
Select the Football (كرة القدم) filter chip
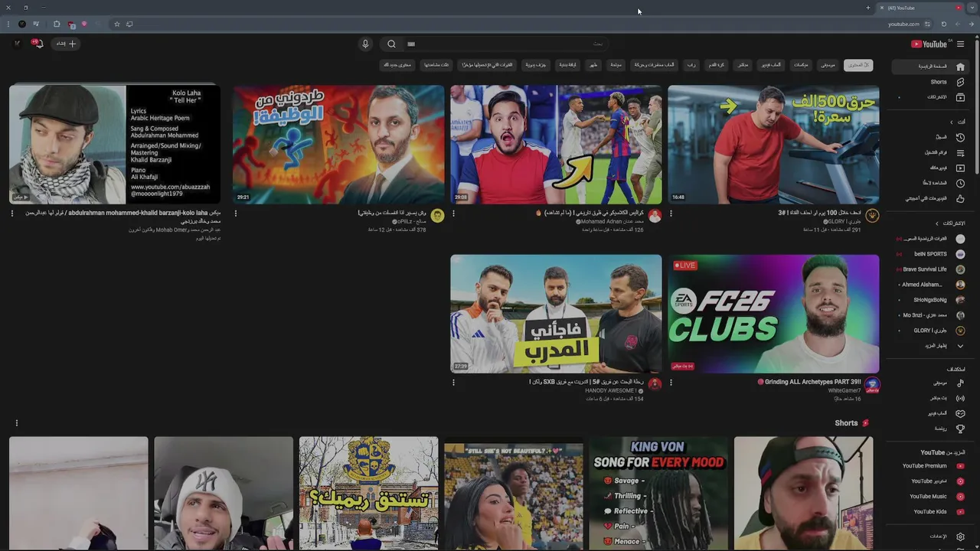point(716,65)
